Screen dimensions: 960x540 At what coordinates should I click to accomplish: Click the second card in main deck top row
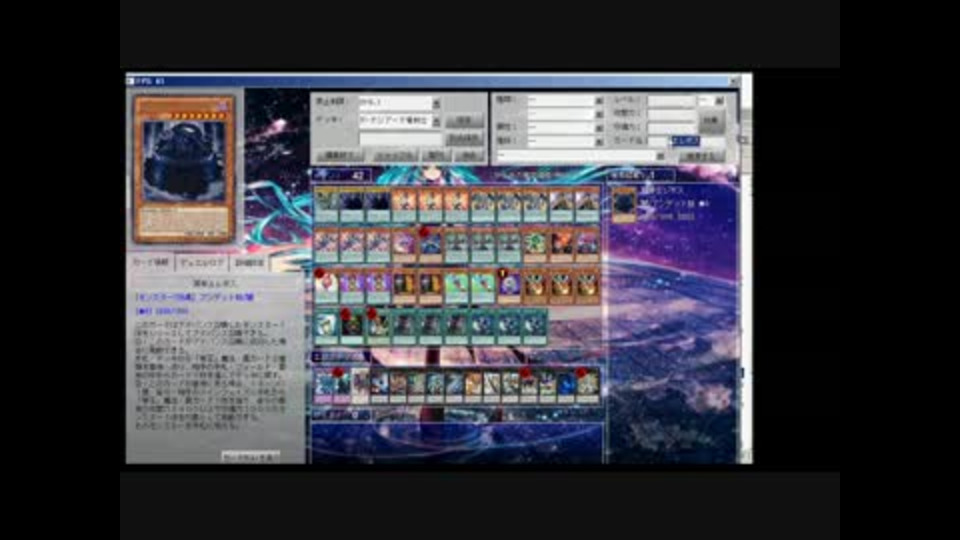tap(351, 205)
